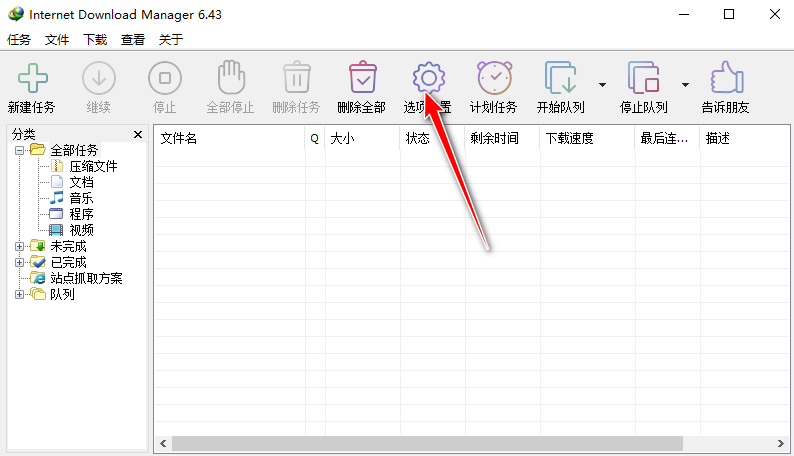The image size is (794, 456).
Task: Open the 查看 menu
Action: coord(133,39)
